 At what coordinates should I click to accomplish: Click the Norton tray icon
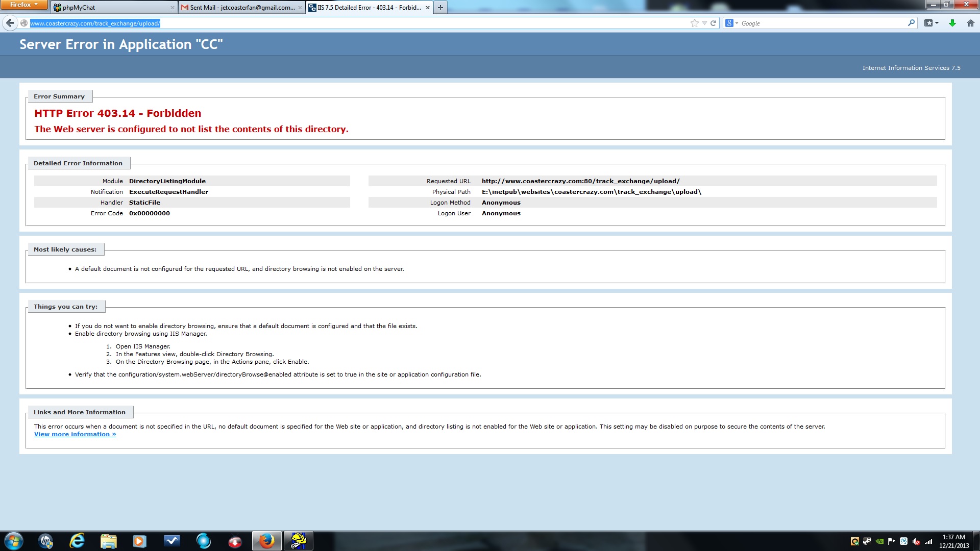click(854, 541)
